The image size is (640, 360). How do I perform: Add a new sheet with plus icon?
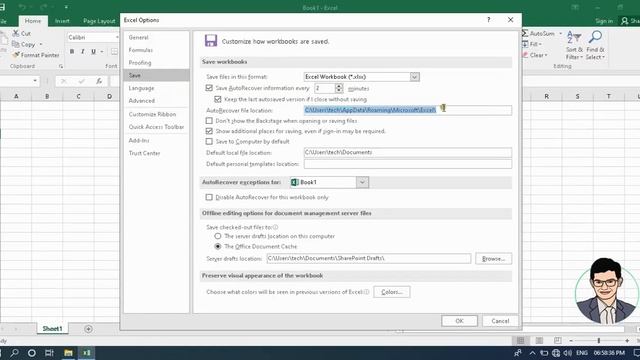click(88, 329)
